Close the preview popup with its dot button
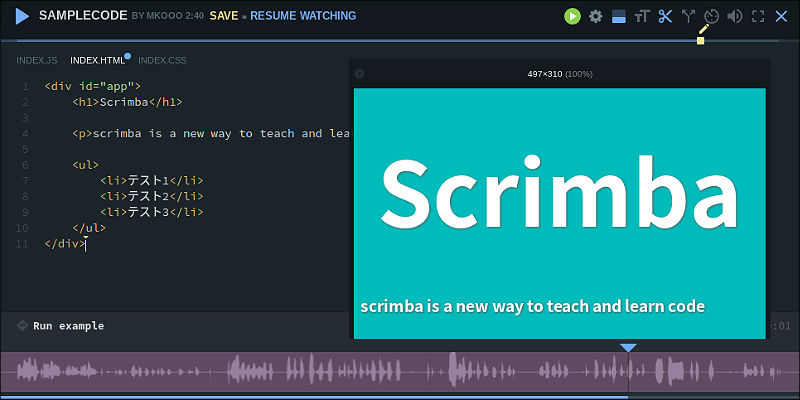This screenshot has width=800, height=400. click(x=359, y=73)
